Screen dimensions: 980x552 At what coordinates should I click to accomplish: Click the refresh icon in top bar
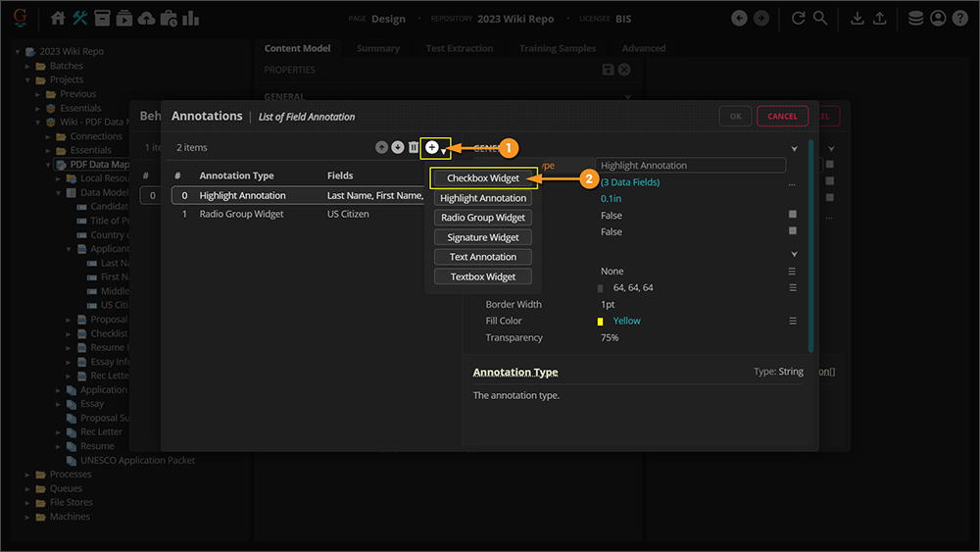point(798,19)
